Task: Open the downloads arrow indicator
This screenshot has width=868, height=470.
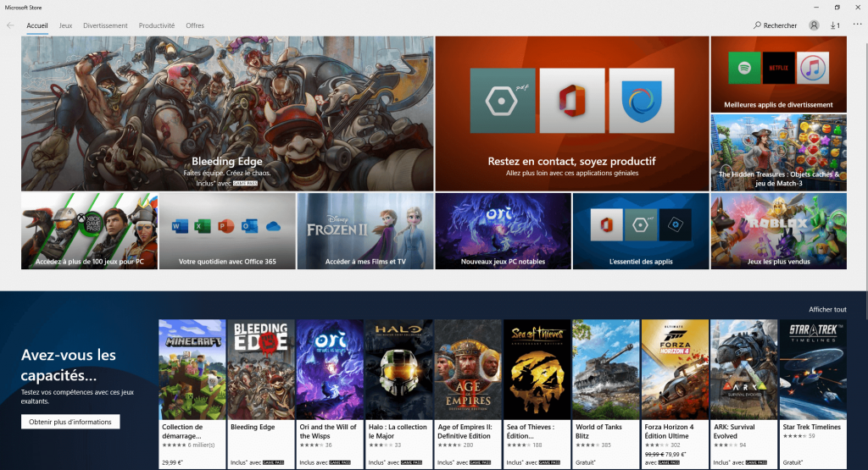Action: (835, 25)
